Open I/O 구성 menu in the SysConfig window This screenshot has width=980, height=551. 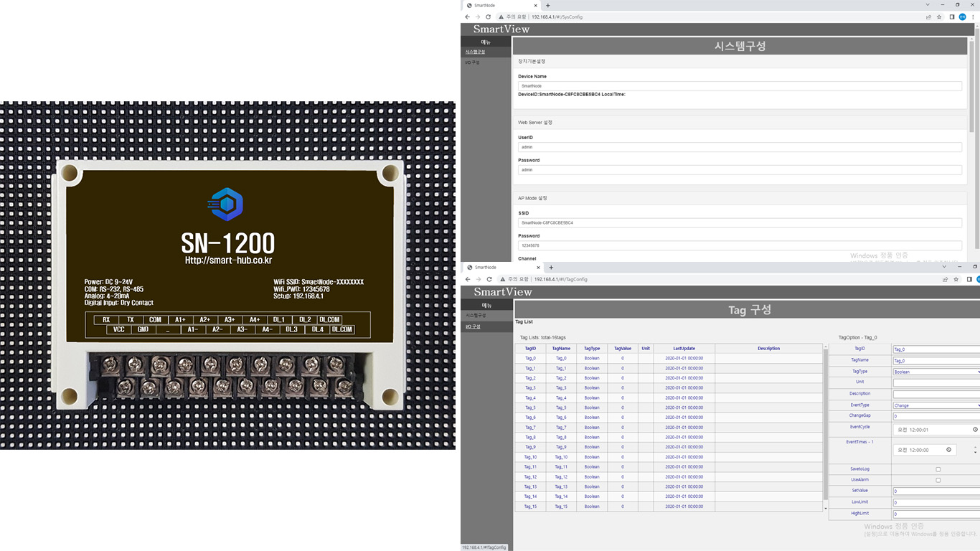click(472, 62)
